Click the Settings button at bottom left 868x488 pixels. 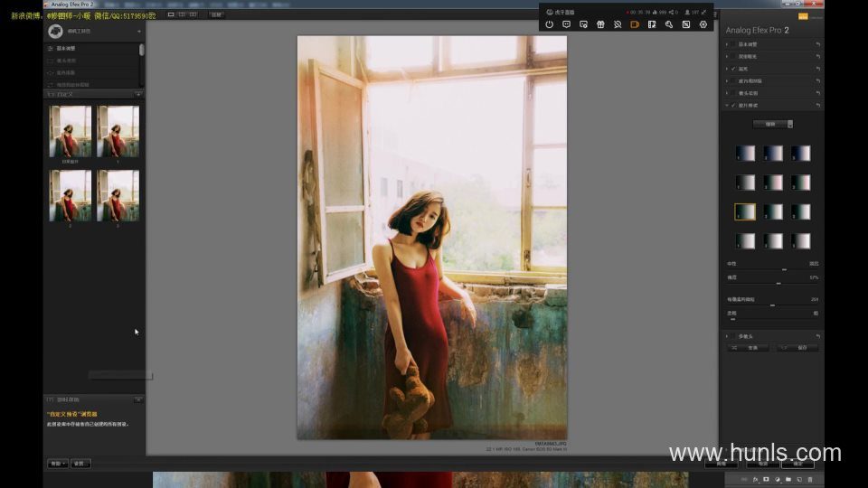tap(80, 464)
